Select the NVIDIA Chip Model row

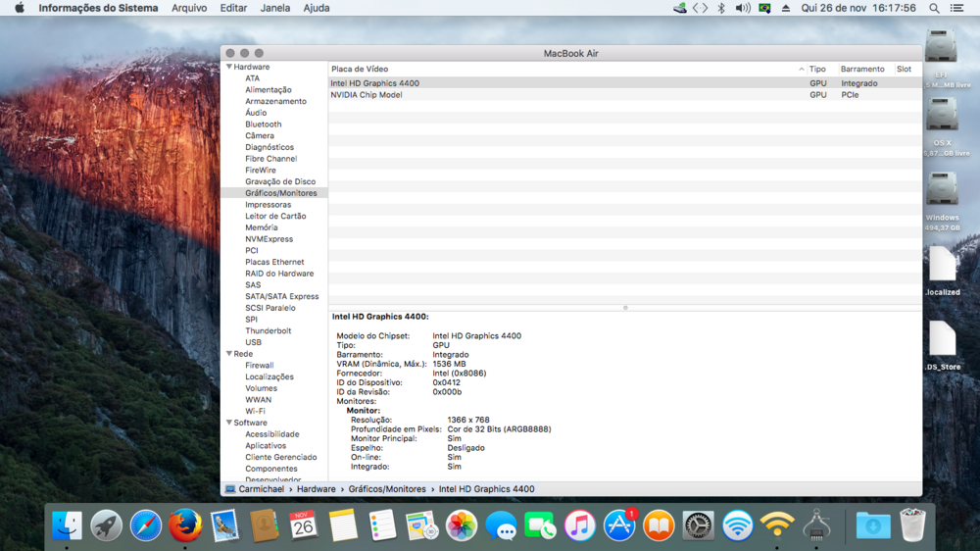coord(367,95)
